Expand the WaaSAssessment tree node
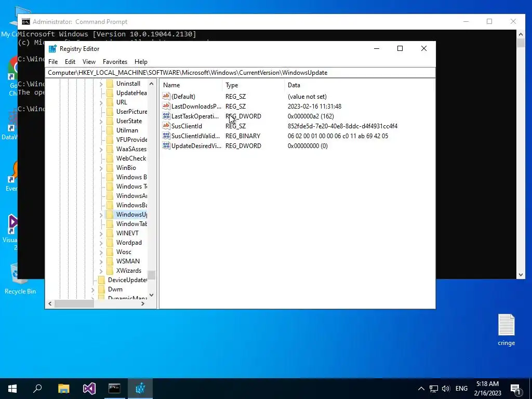Viewport: 532px width, 399px height. (101, 149)
